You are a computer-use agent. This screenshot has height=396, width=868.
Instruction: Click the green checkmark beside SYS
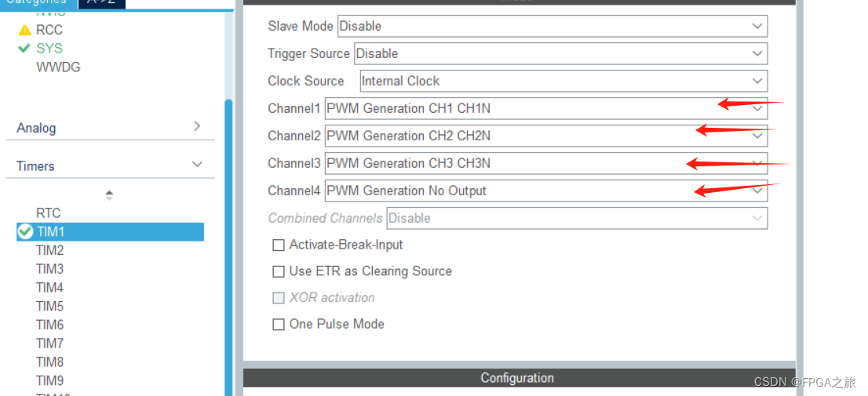click(x=24, y=49)
